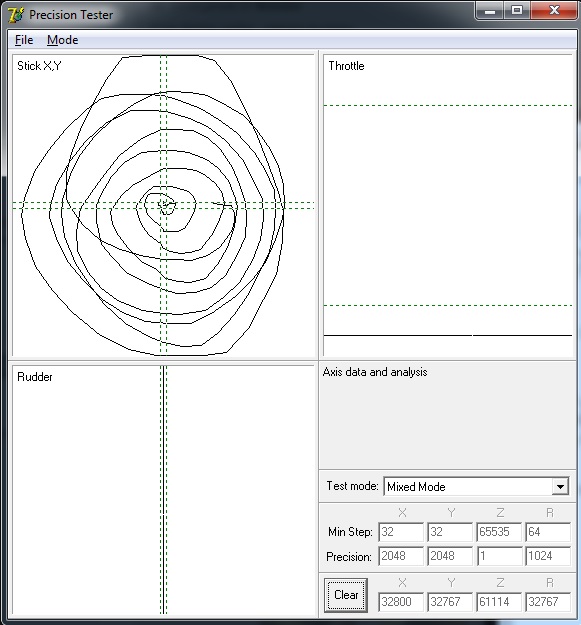This screenshot has width=581, height=625.
Task: Click the Min Step Y field showing 32
Action: point(450,532)
